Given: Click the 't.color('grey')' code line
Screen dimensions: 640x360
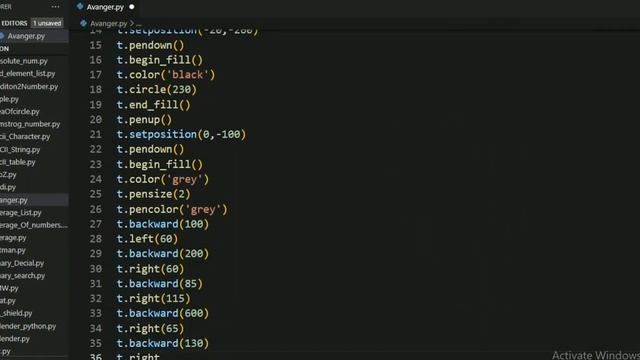Looking at the screenshot, I should coord(163,179).
